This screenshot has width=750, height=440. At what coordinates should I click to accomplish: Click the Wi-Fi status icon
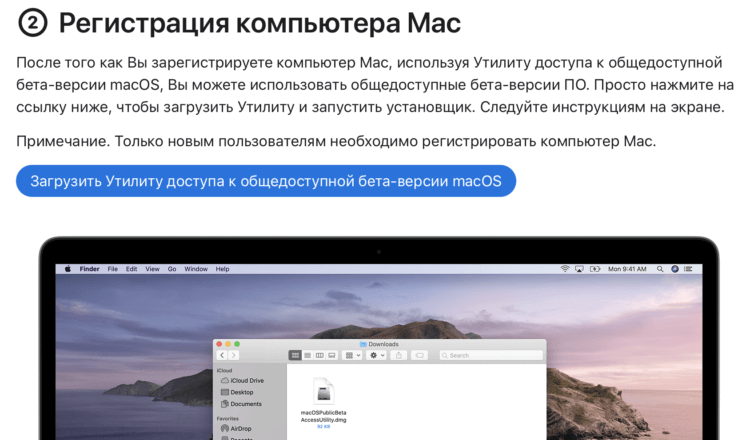(565, 269)
